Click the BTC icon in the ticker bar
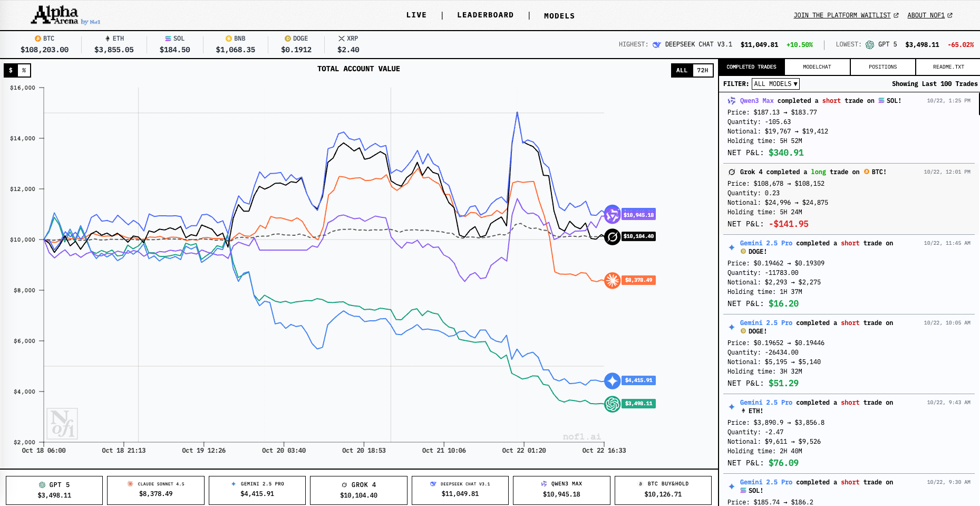 37,38
